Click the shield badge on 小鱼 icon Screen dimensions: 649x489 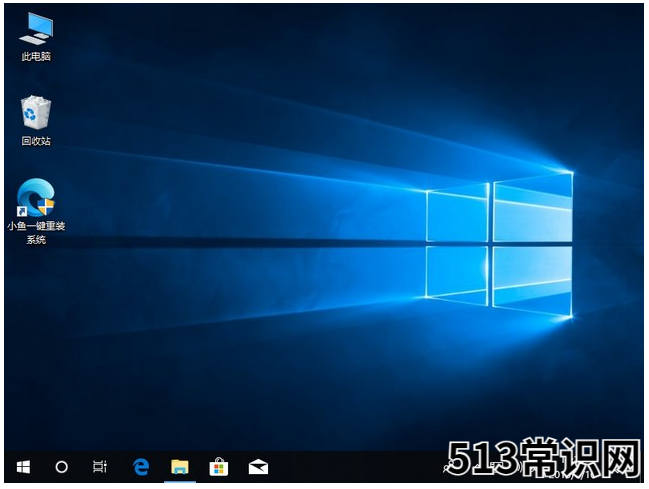(x=47, y=207)
